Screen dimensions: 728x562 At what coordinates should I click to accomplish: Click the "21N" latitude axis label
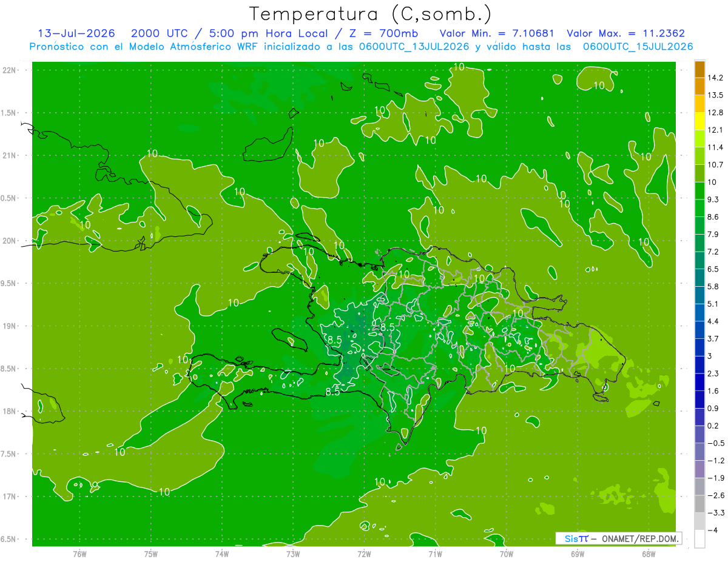pyautogui.click(x=9, y=155)
